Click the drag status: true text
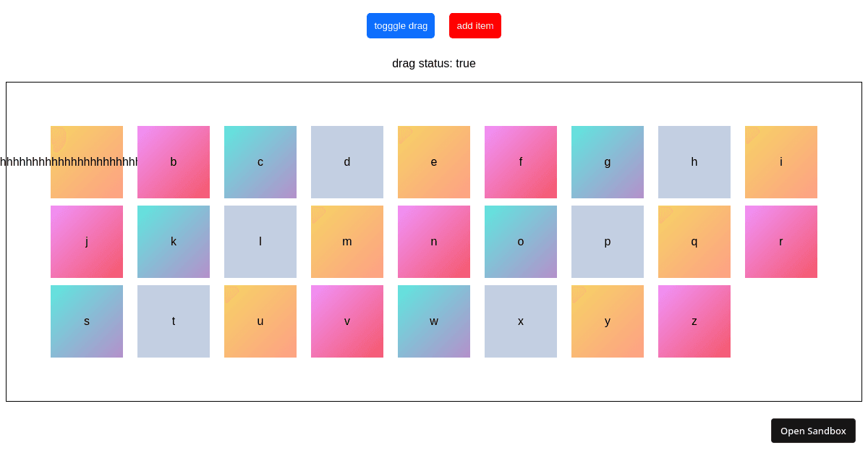 [434, 64]
